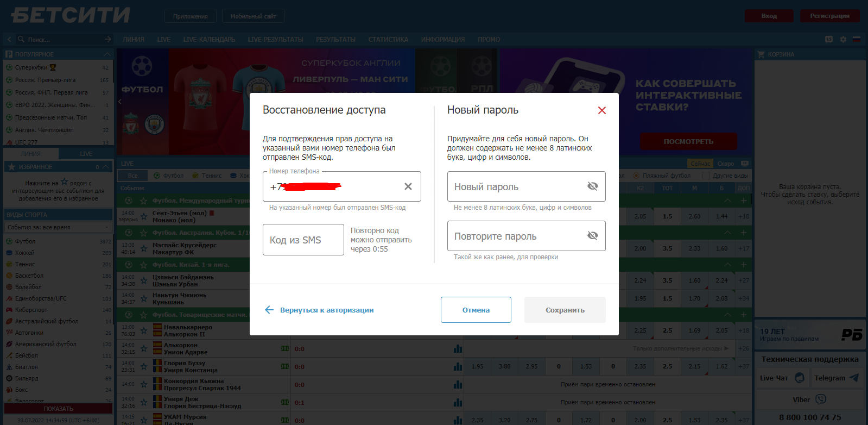Screen dimensions: 868x425
Task: Show the repeated password text
Action: pos(592,236)
